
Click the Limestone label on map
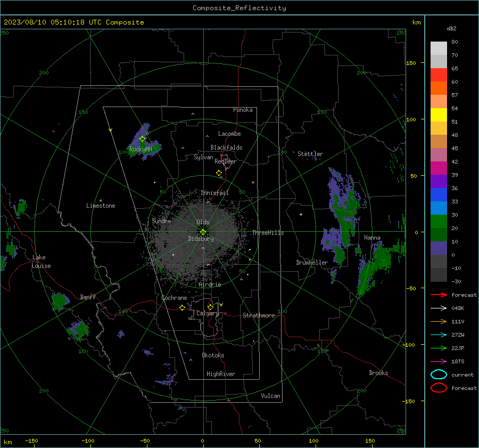(x=101, y=206)
